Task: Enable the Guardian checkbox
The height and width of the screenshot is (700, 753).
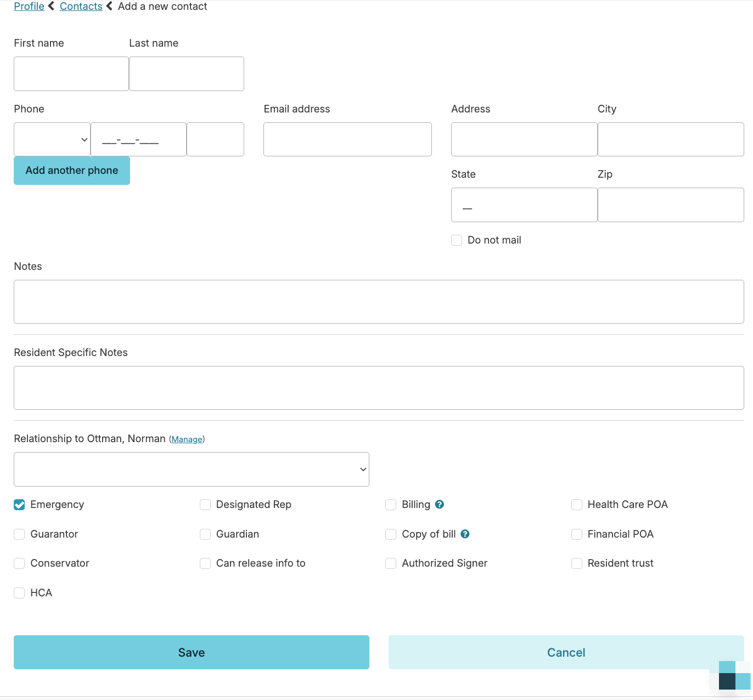Action: click(205, 534)
